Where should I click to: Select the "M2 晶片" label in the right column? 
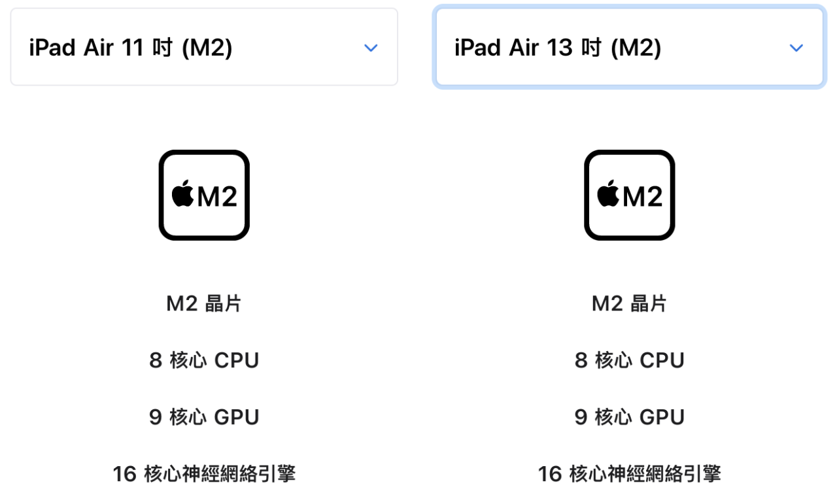(629, 303)
